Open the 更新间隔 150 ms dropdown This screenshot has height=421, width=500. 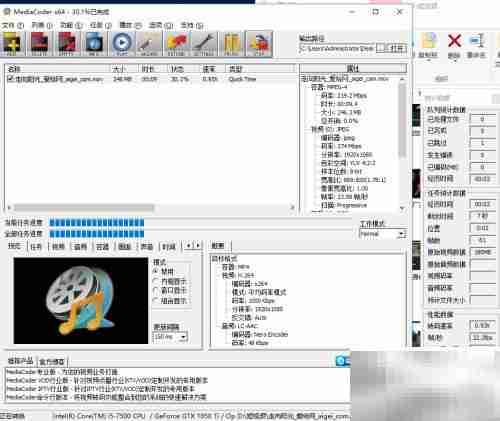tap(170, 337)
